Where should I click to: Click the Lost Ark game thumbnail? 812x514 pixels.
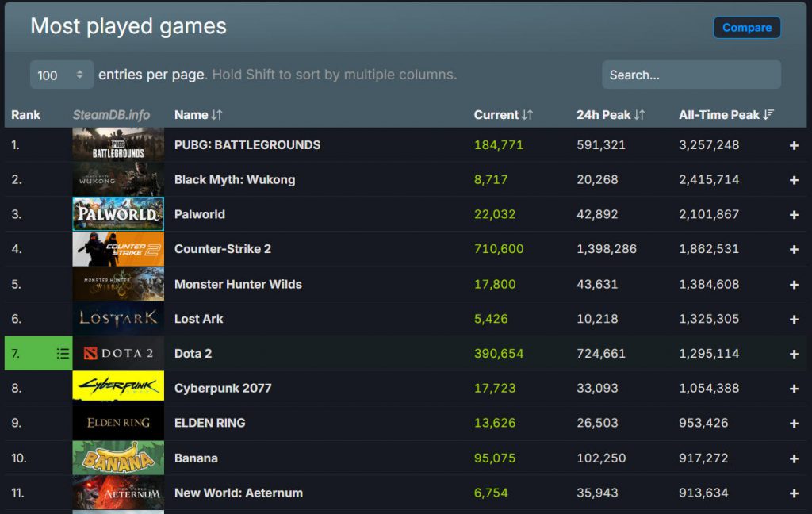[x=118, y=319]
